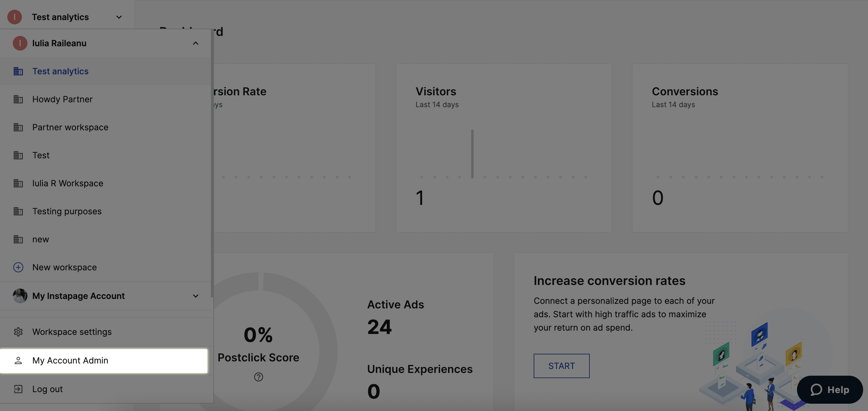
Task: Click the building icon next to Test analytics
Action: pyautogui.click(x=18, y=71)
